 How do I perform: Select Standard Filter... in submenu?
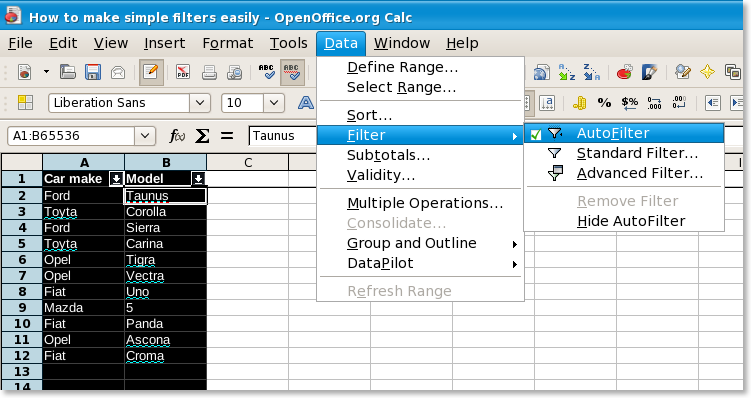point(624,153)
